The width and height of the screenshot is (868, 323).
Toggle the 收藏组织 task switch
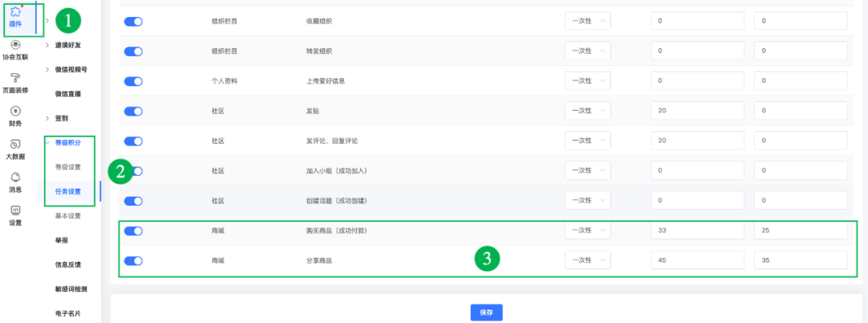click(x=133, y=21)
